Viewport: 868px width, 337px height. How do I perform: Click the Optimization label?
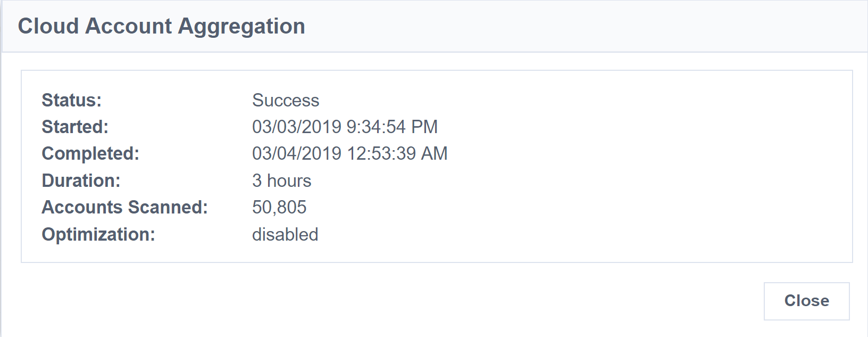pos(98,234)
